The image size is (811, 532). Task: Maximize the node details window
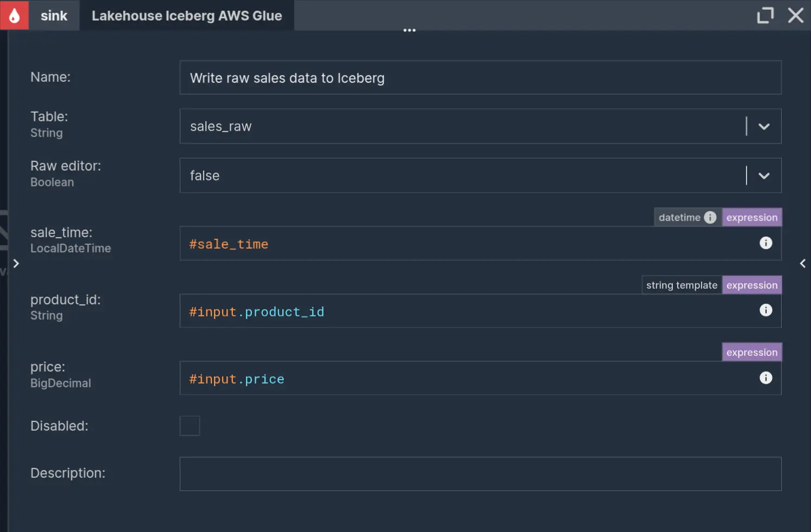(x=765, y=15)
